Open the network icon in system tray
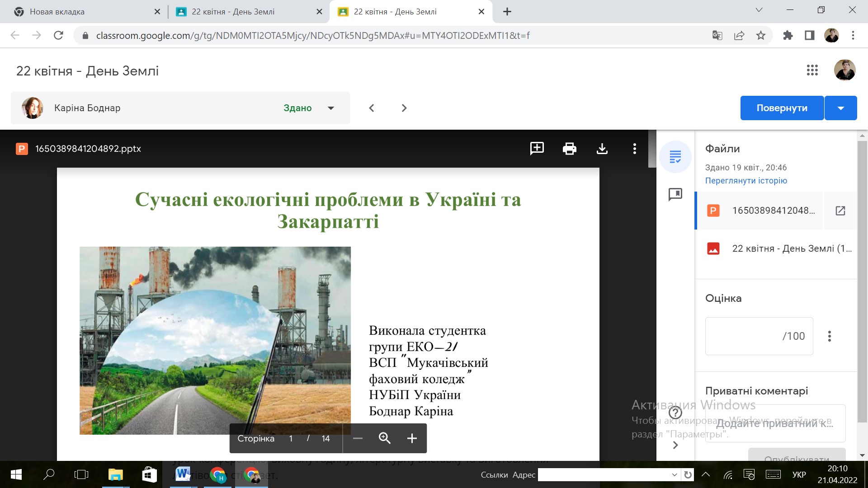Screen dimensions: 868x488 tap(728, 474)
